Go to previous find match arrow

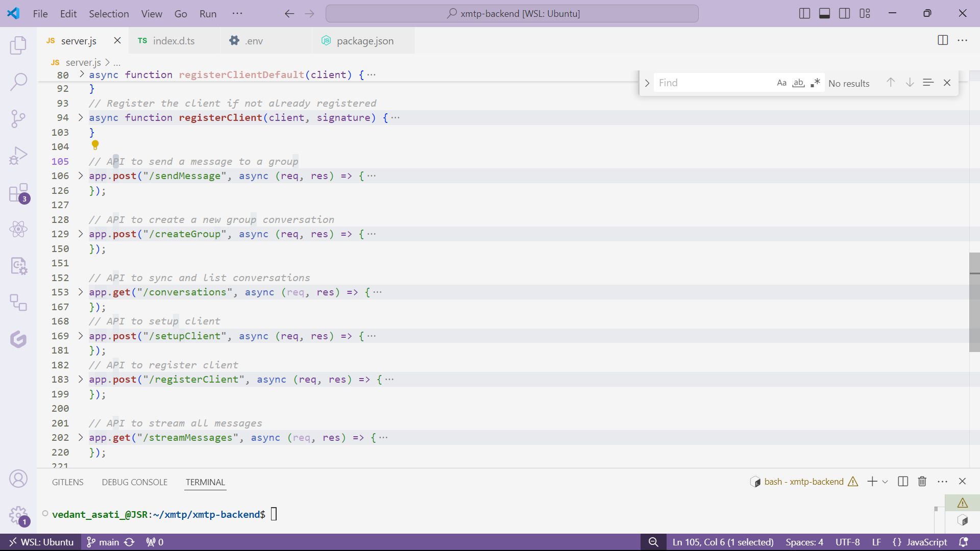891,83
